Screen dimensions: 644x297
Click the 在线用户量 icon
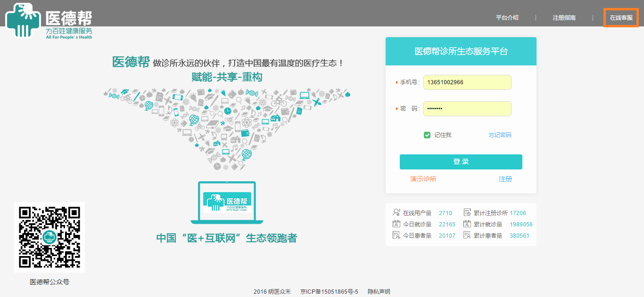(x=396, y=213)
